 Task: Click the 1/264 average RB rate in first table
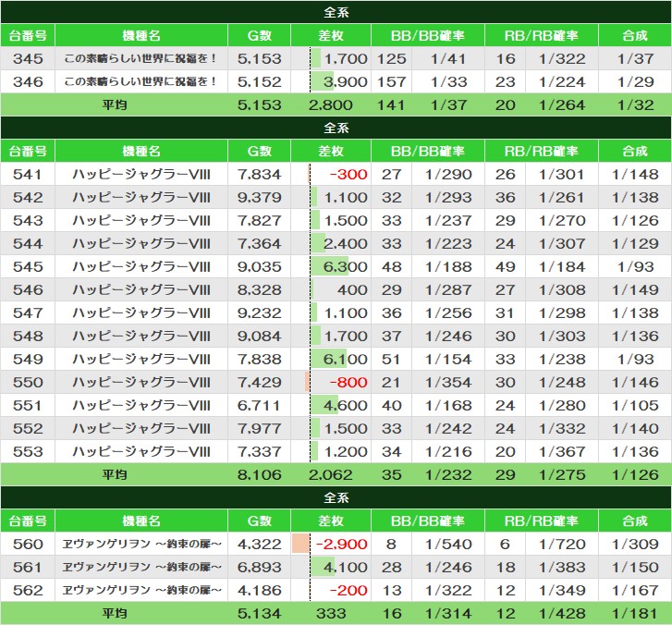point(562,105)
